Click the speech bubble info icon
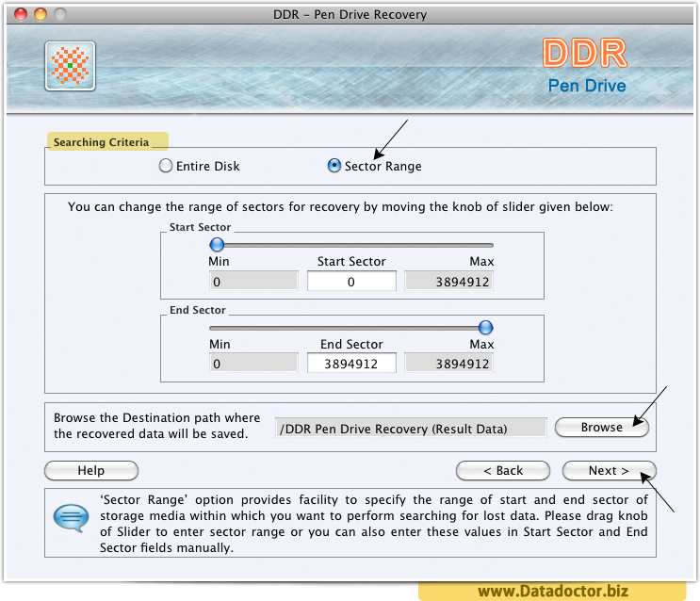The image size is (700, 601). pos(71,518)
